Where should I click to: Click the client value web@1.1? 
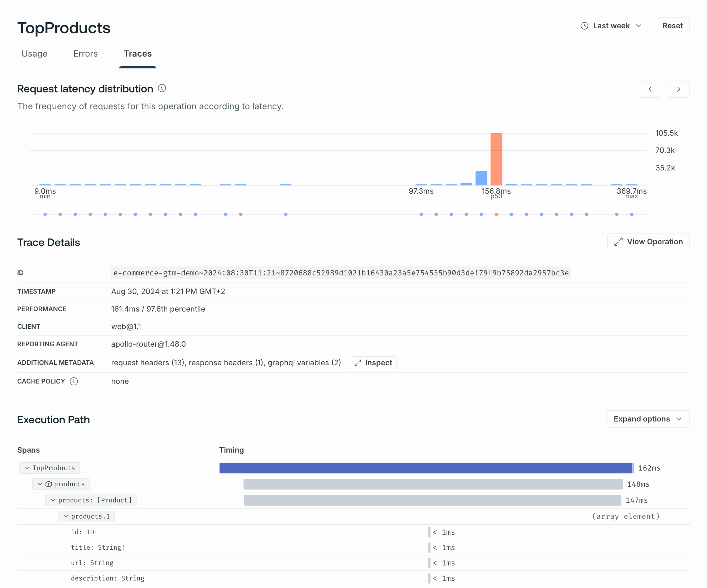tap(126, 327)
